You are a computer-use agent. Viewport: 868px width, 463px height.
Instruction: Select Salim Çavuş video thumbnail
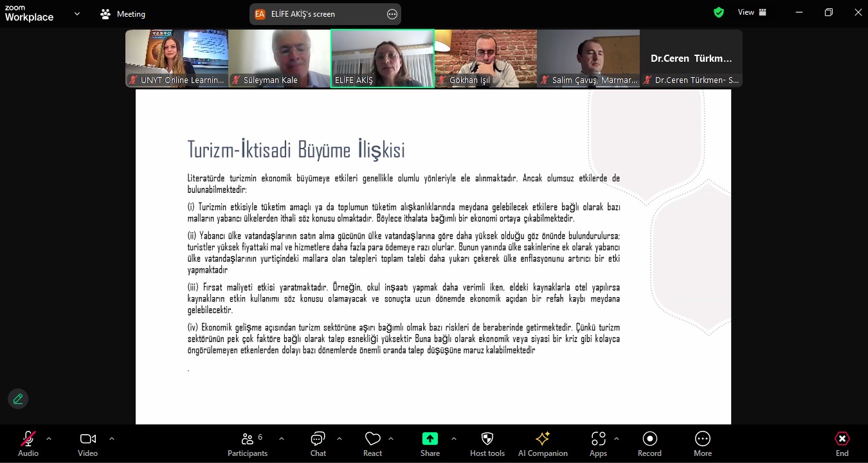click(588, 59)
